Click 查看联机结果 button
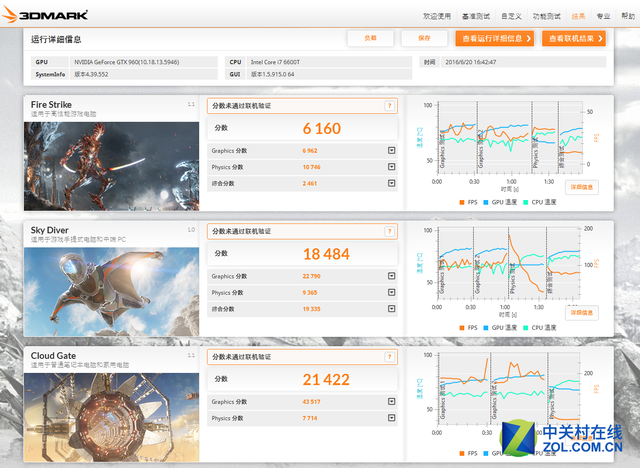Screen dimensions: 640x468 pyautogui.click(x=574, y=38)
